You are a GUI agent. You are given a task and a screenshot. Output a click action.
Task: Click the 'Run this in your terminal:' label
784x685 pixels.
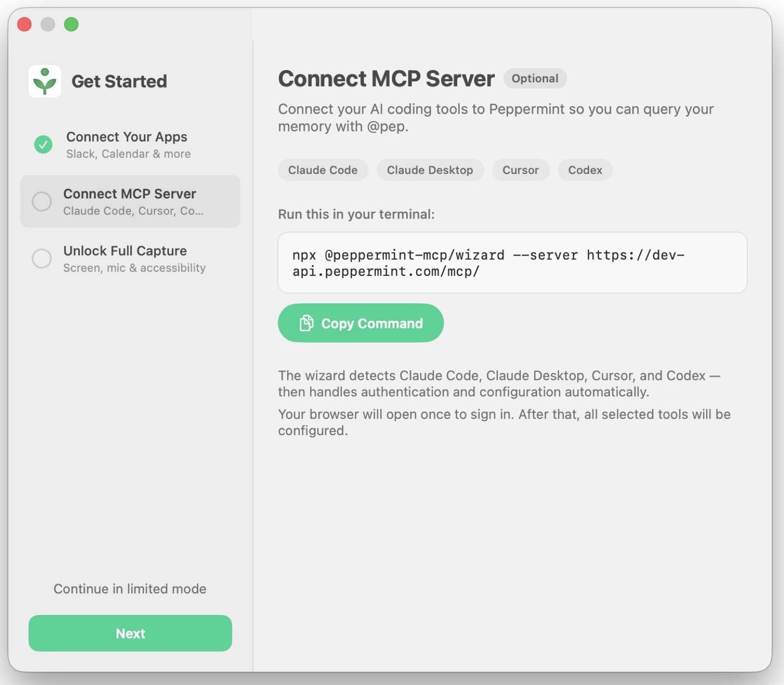356,214
